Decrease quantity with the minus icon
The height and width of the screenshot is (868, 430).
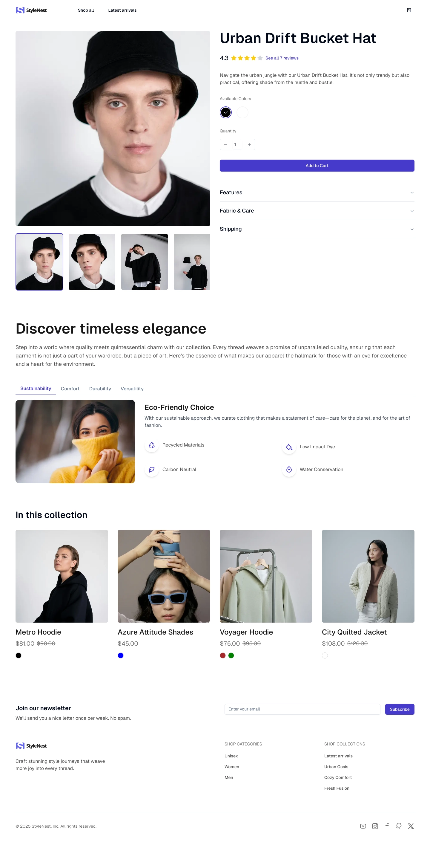click(x=225, y=145)
